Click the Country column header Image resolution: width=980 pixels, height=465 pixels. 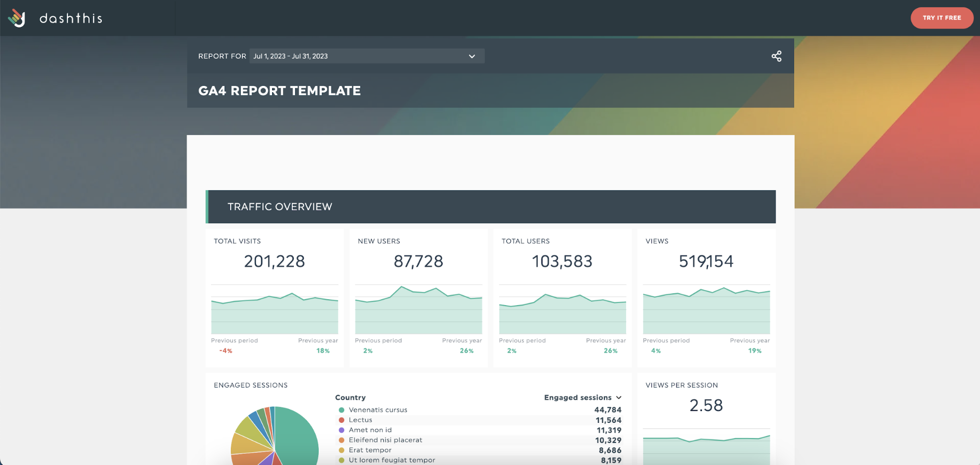350,397
